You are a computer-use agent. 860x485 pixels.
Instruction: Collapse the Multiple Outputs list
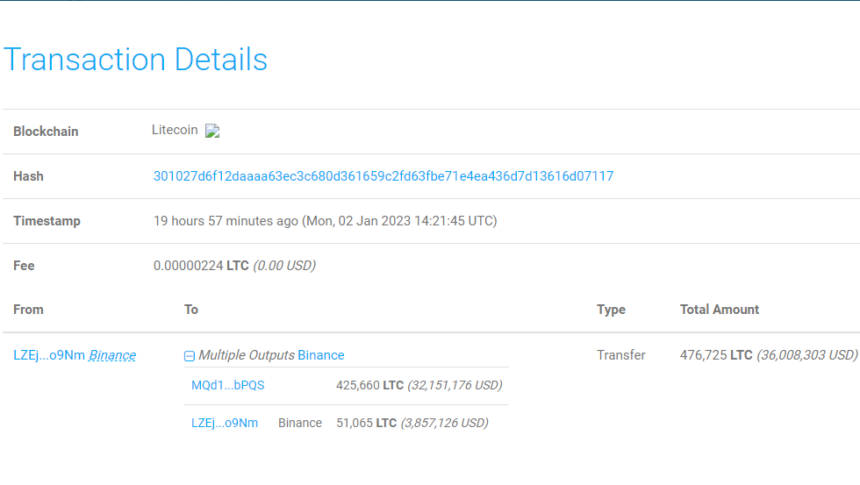189,356
